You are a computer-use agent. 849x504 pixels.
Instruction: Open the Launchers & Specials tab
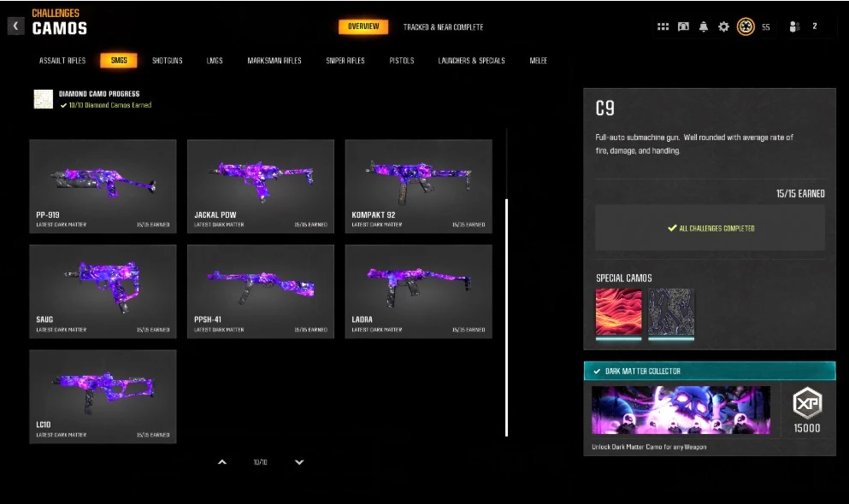pyautogui.click(x=471, y=61)
